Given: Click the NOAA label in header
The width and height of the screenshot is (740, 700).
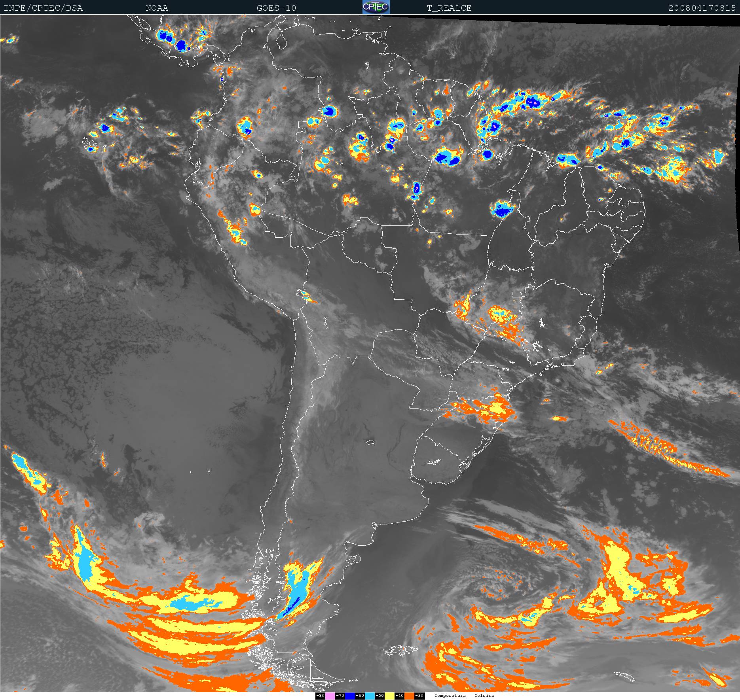Looking at the screenshot, I should [157, 8].
